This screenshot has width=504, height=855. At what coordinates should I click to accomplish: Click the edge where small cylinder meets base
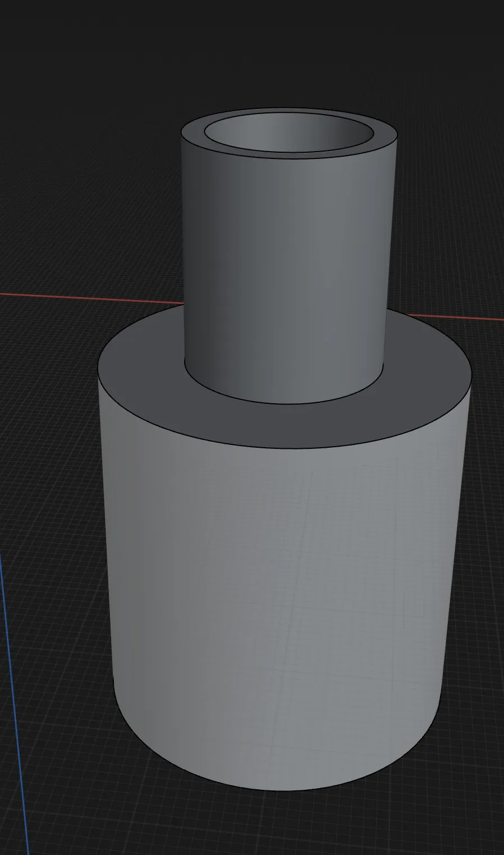pos(283,403)
